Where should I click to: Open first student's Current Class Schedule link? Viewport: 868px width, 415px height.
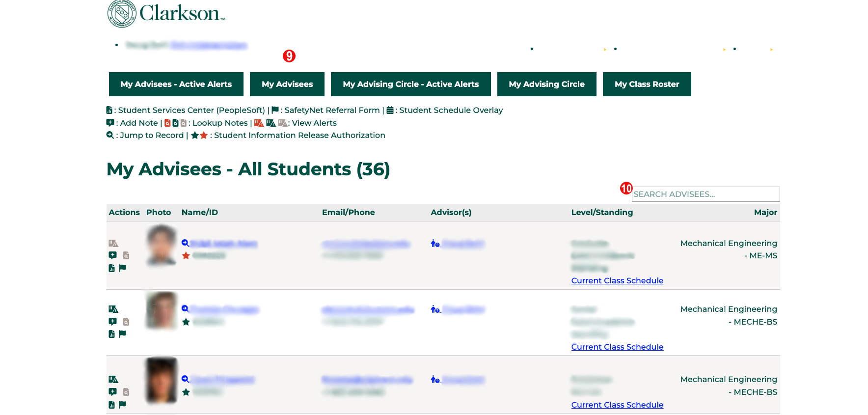(x=617, y=280)
